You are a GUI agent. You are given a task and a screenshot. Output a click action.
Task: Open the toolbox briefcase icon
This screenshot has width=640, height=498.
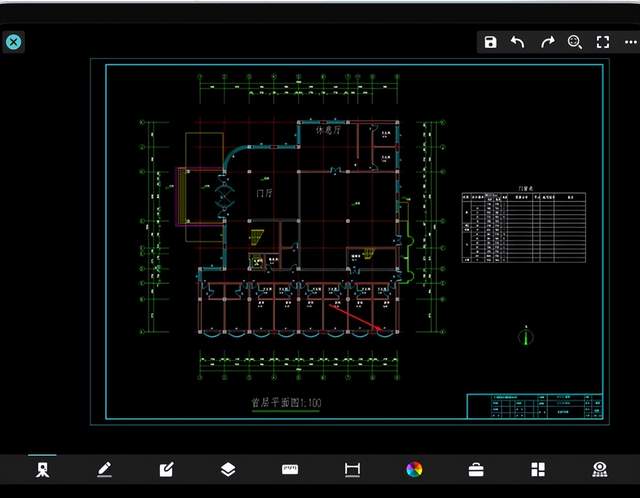pos(476,470)
